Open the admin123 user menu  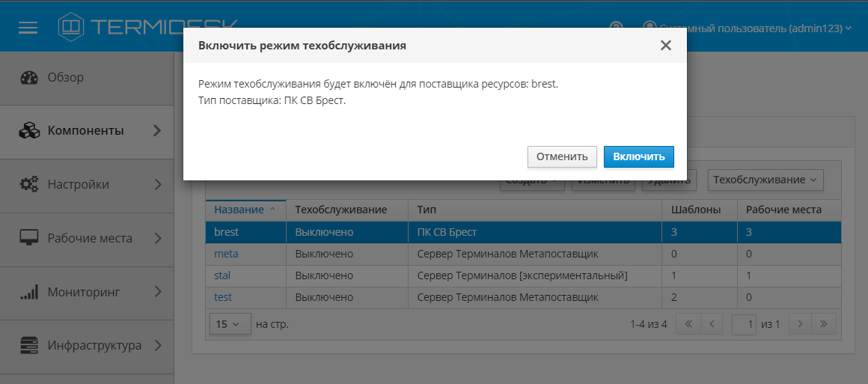[748, 28]
